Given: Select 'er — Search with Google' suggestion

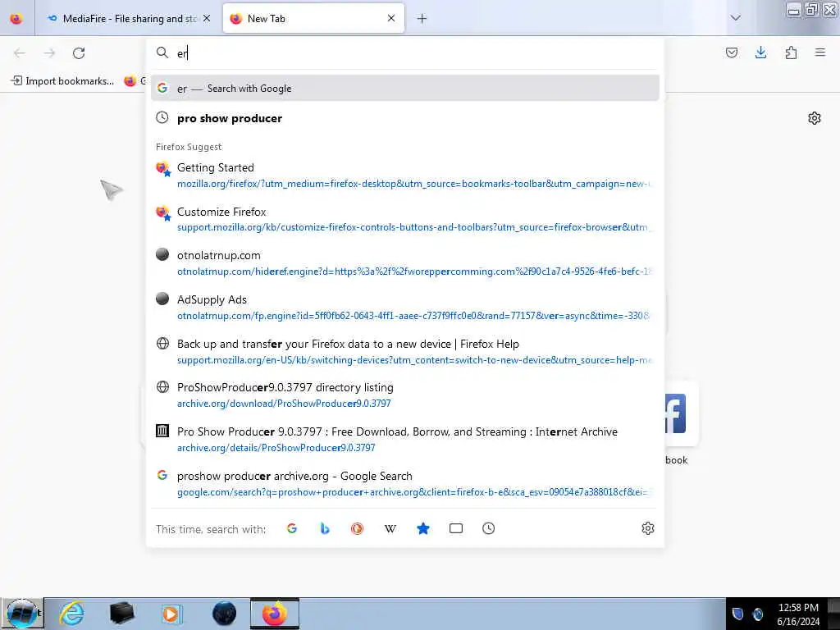Looking at the screenshot, I should [x=405, y=89].
